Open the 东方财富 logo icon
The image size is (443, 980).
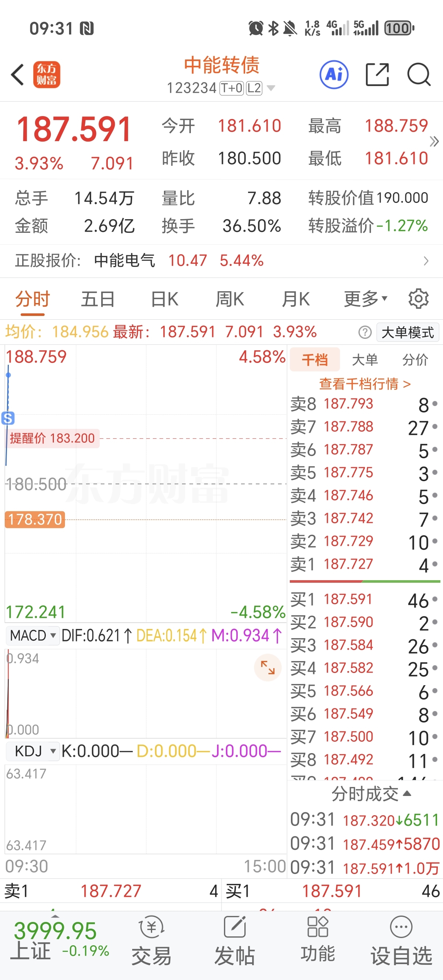[x=47, y=75]
